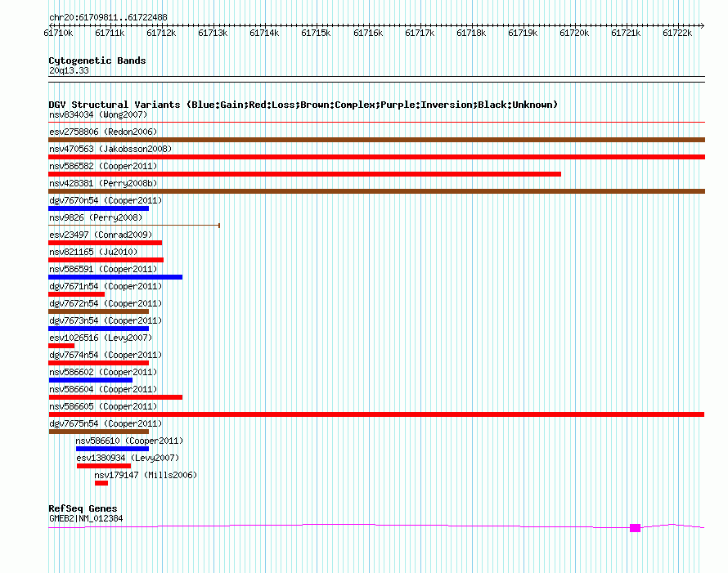Viewport: 728px width, 573px height.
Task: Open nsv428381 (Perry2008b) variant label
Action: (x=103, y=183)
